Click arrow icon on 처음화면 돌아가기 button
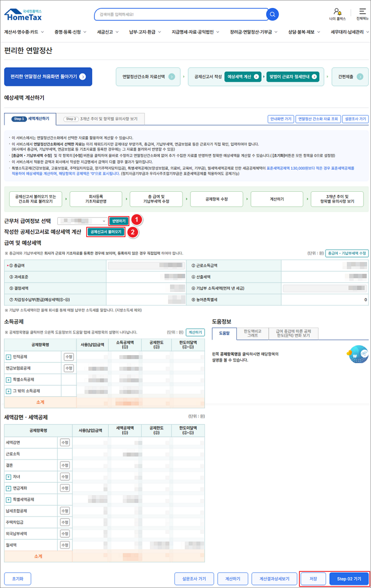 point(83,77)
